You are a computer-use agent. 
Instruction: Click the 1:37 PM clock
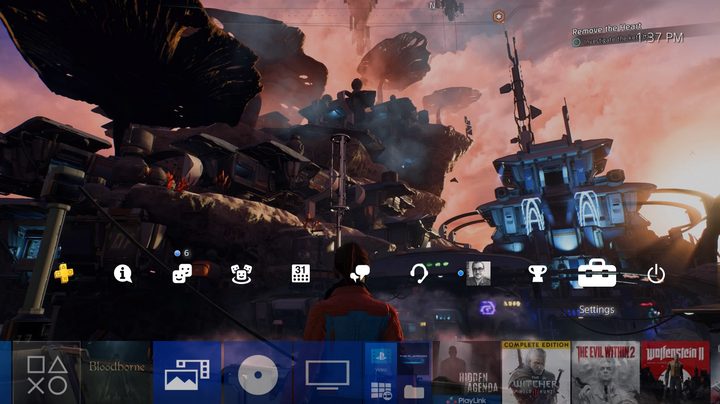click(x=660, y=38)
